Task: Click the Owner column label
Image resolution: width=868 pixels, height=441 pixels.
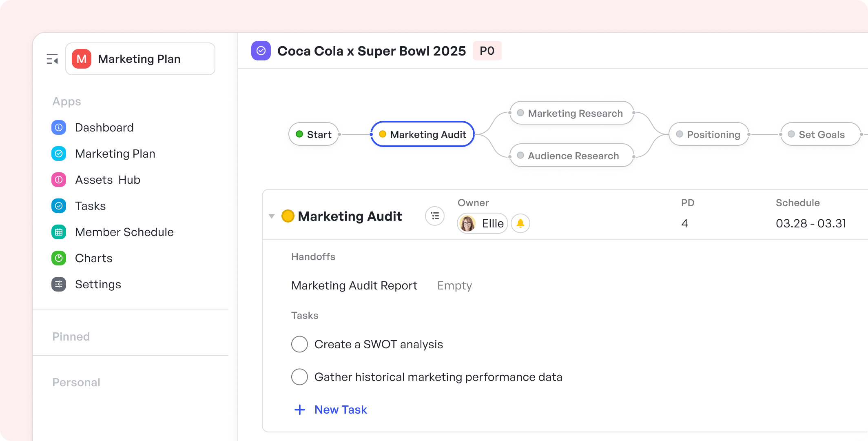Action: (473, 203)
